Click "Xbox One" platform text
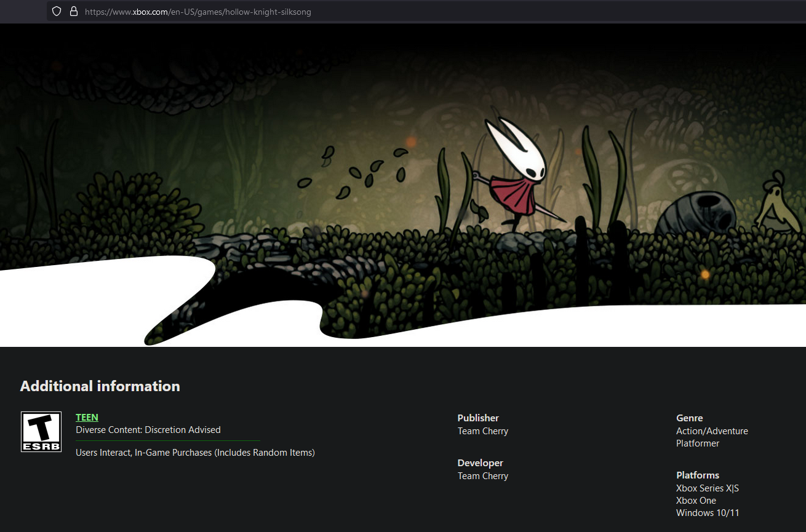 click(696, 501)
